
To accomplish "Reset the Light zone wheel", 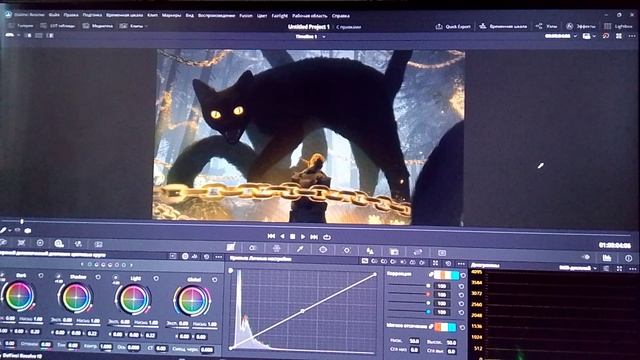I will [x=156, y=278].
